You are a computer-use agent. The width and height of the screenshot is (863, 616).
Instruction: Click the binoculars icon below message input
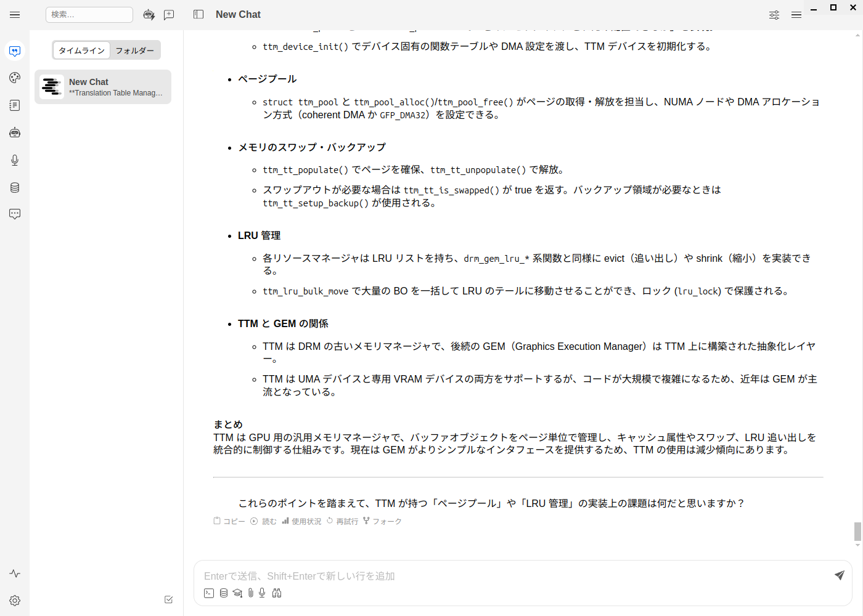tap(277, 593)
